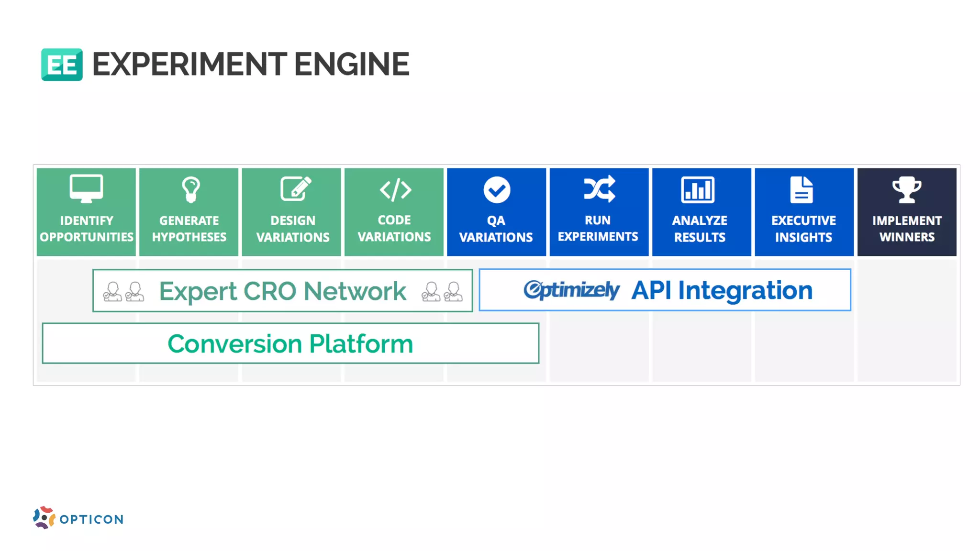The width and height of the screenshot is (980, 551).
Task: Click the IMPLEMENT WINNERS label
Action: 907,229
